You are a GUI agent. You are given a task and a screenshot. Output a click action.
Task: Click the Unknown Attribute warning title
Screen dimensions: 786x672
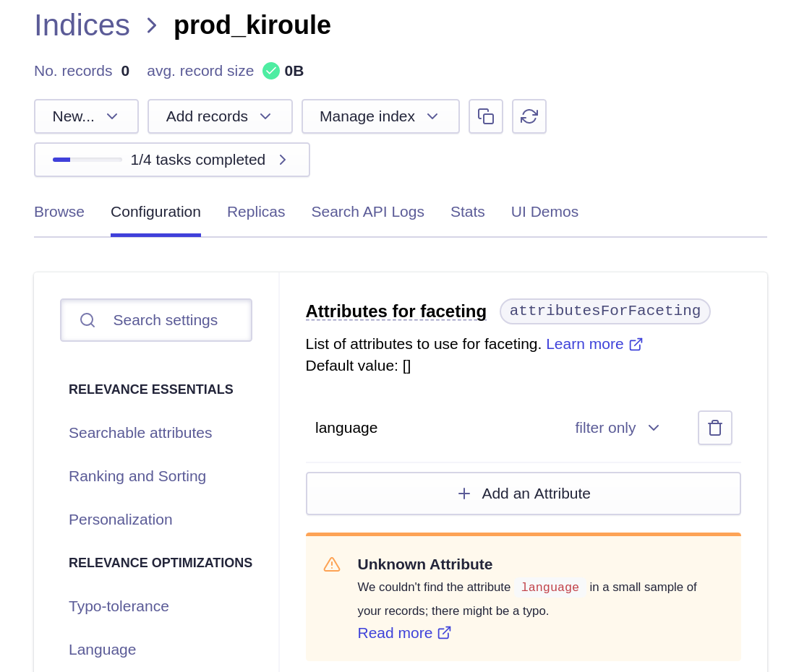[x=425, y=564]
